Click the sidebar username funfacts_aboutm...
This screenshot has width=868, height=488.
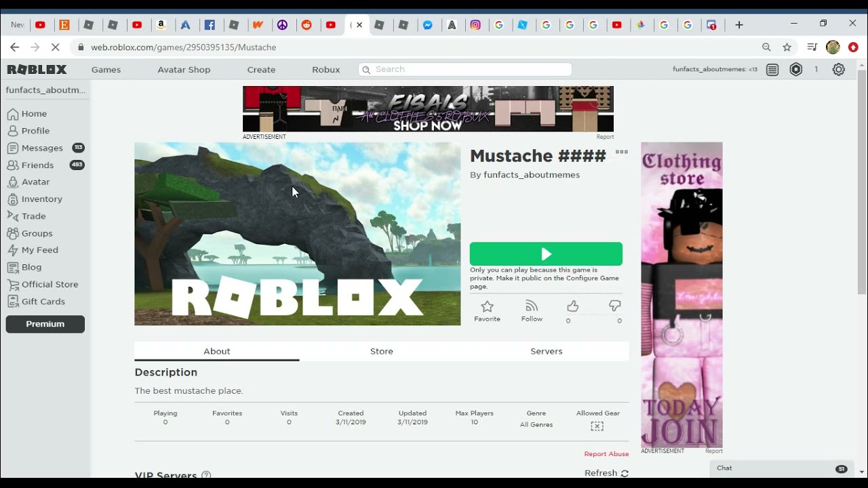click(x=45, y=90)
